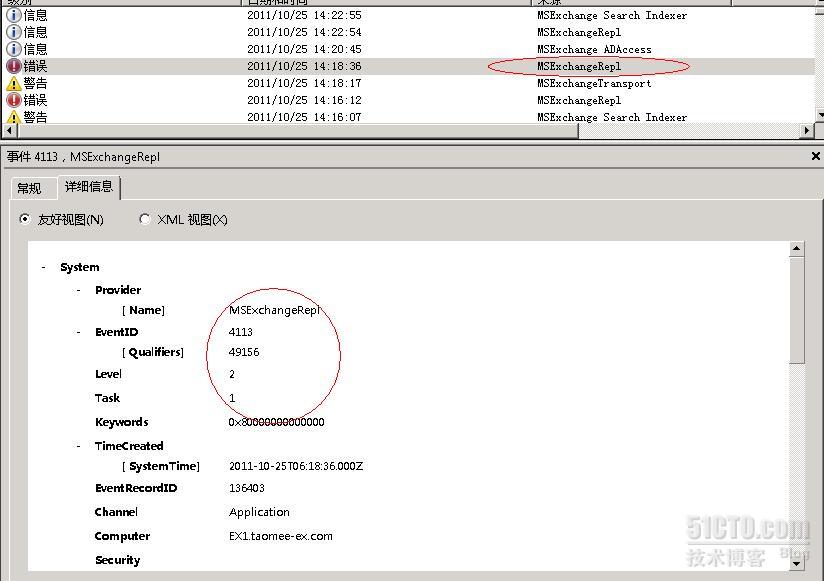Viewport: 824px width, 581px height.
Task: Collapse the Provider node
Action: coord(78,290)
